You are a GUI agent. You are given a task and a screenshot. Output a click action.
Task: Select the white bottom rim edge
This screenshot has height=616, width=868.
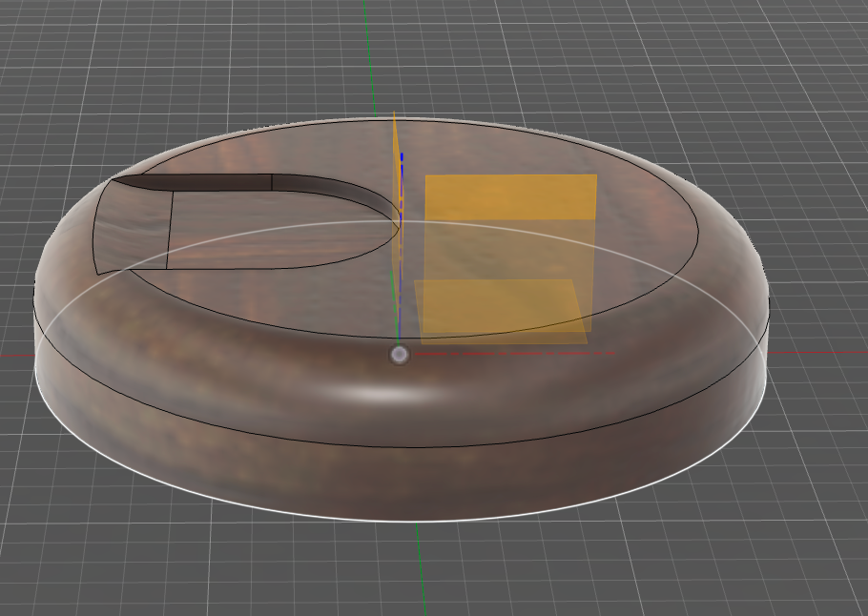point(286,508)
